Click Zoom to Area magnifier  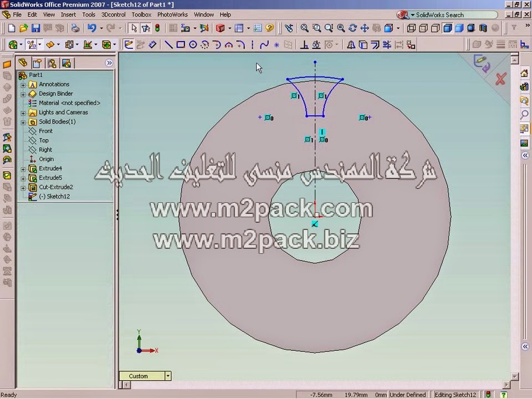(x=316, y=28)
